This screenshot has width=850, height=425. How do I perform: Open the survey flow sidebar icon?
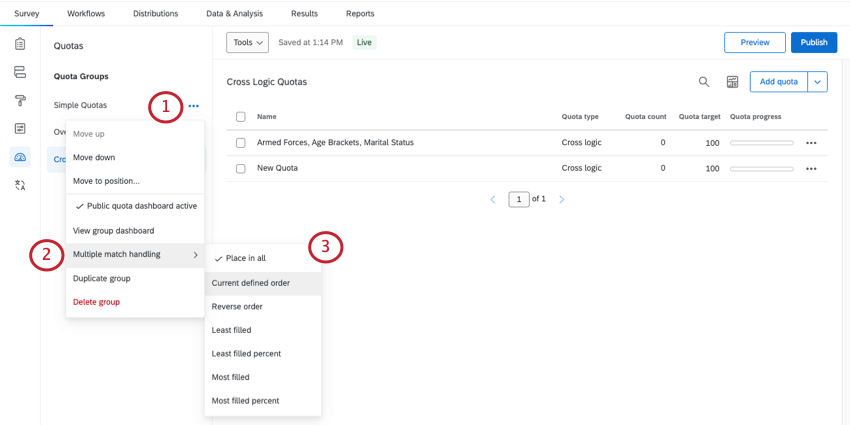[x=20, y=72]
